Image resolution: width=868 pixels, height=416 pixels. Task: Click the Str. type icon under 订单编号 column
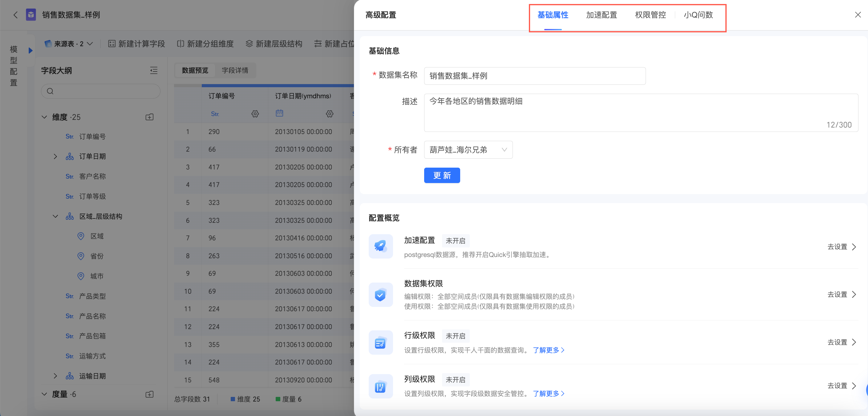coord(215,114)
